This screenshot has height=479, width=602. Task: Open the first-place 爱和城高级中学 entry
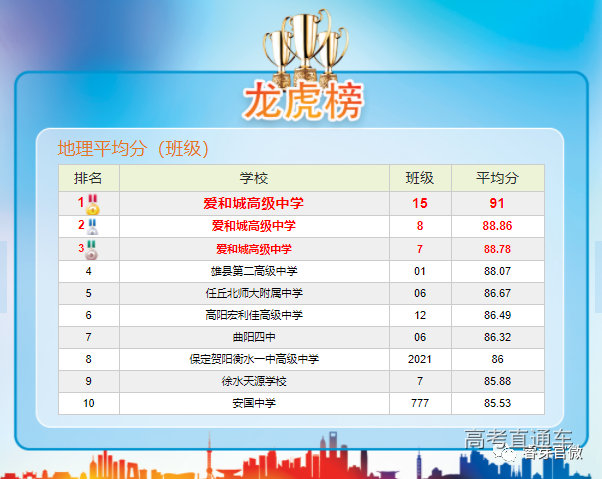point(254,203)
